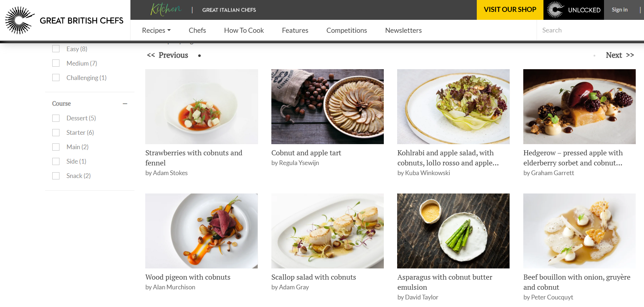Check the Snack (2) course filter
644x307 pixels.
[x=56, y=176]
